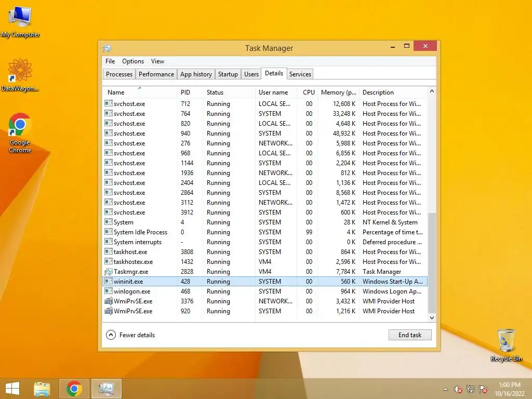The width and height of the screenshot is (532, 399).
Task: Click the network tray icon
Action: (x=471, y=389)
